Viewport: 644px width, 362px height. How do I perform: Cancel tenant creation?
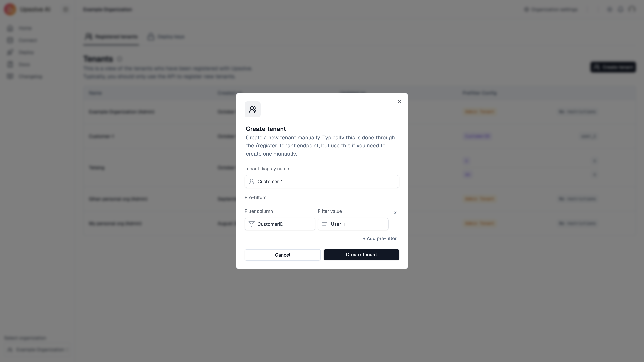tap(282, 255)
